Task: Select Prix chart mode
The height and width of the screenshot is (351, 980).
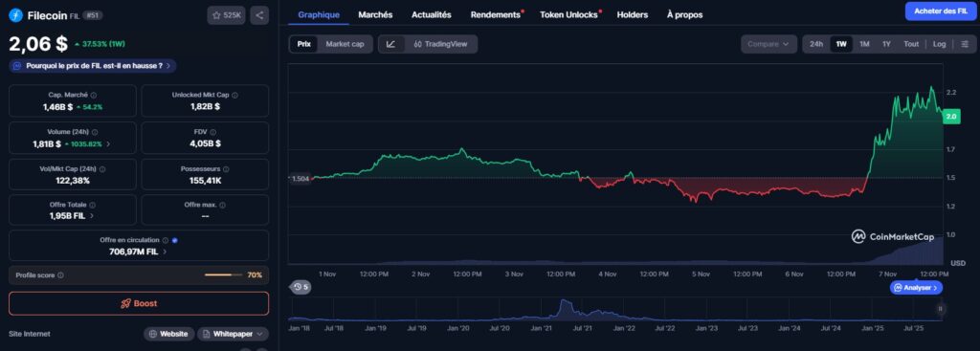Action: (303, 44)
